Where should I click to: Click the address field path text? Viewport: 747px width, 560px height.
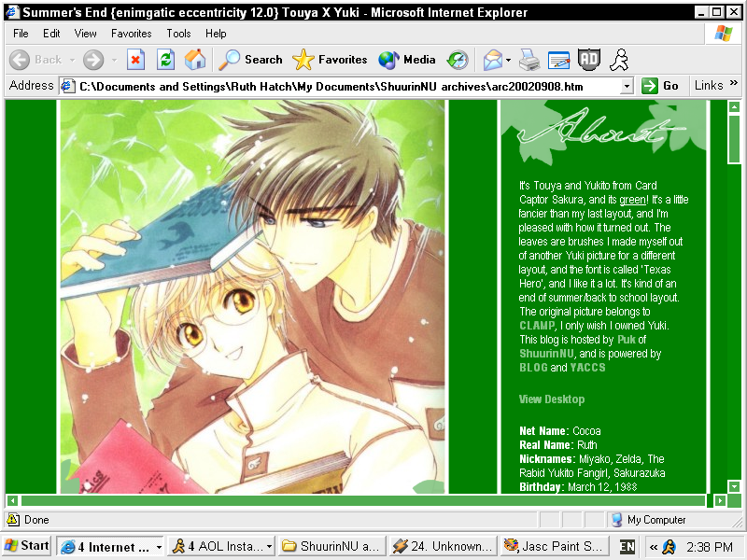(331, 86)
